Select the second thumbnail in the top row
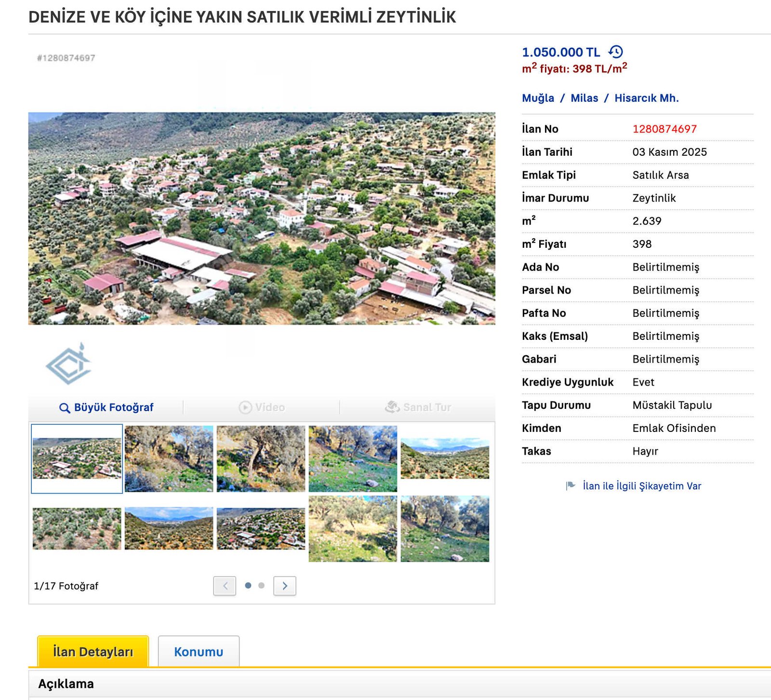Screen dimensions: 771x700 coord(169,458)
